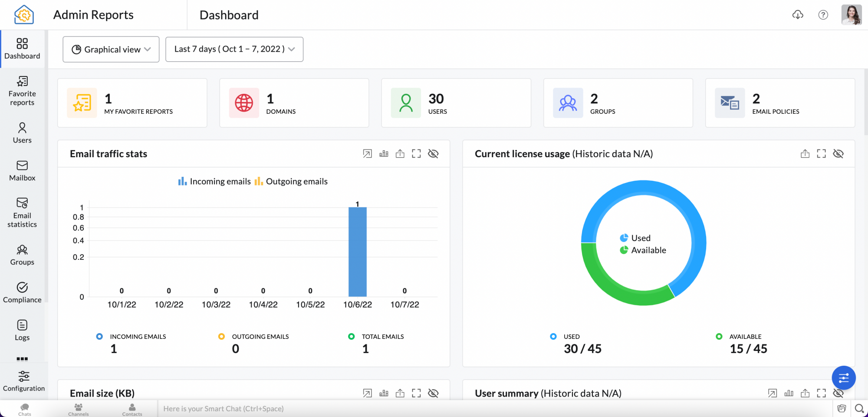
Task: Open the Users section in the sidebar
Action: pyautogui.click(x=22, y=132)
